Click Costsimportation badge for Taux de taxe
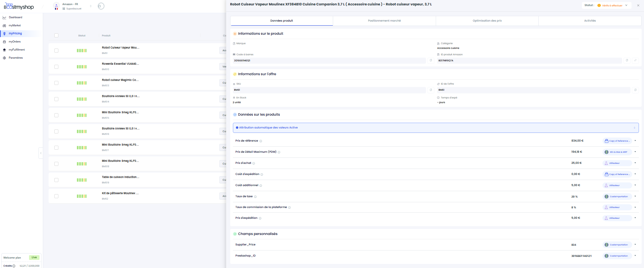This screenshot has width=644, height=268. [x=617, y=197]
